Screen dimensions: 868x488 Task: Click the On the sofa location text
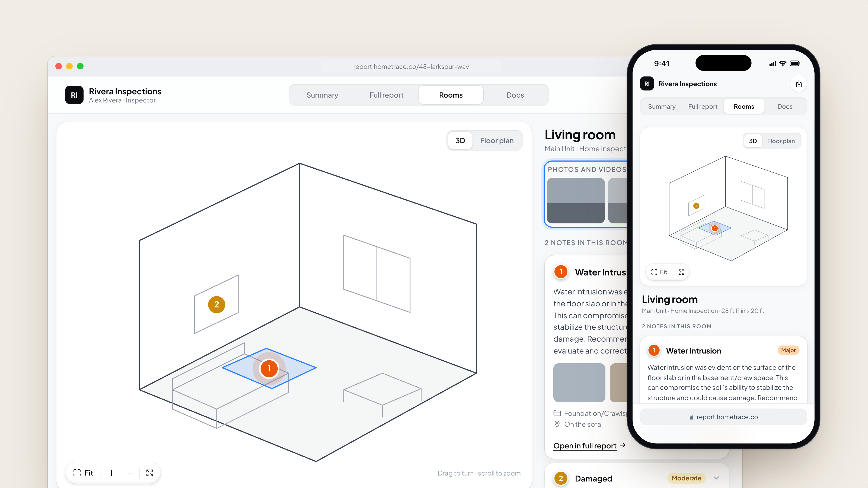coord(582,424)
